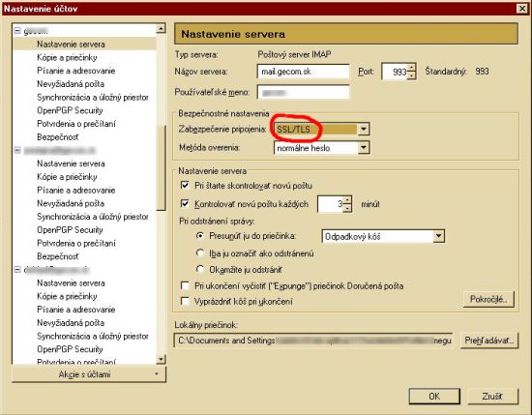Select second account's Synchronizácia a úložný priestor
The height and width of the screenshot is (415, 532).
coord(92,217)
